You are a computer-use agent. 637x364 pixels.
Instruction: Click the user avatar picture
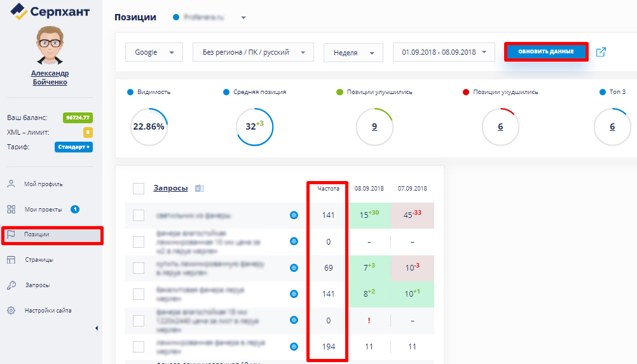coord(50,46)
